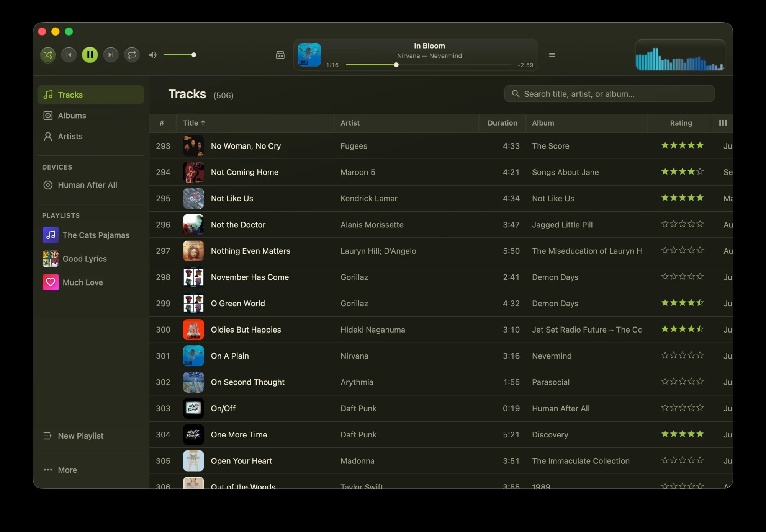
Task: Click Not Like Us album cover thumbnail
Action: pos(193,198)
